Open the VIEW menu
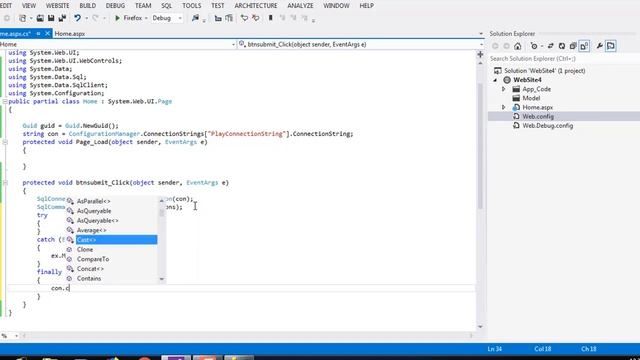Viewport: 640px width, 360px height. pos(29,6)
